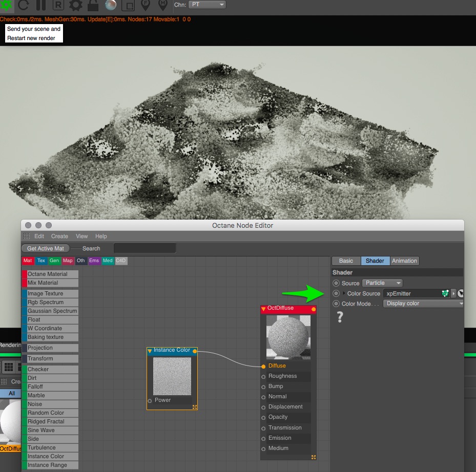Open the Create menu in Node Editor
The height and width of the screenshot is (472, 476).
[59, 237]
